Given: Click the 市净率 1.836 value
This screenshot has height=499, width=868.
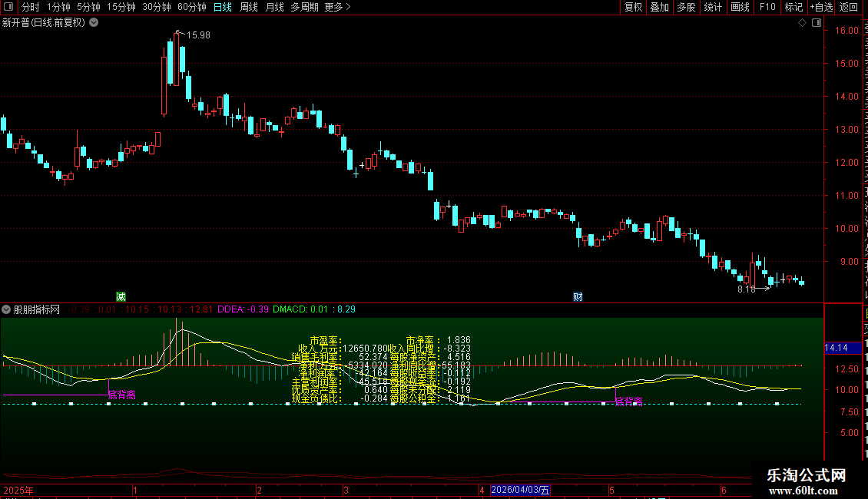Looking at the screenshot, I should tap(459, 341).
